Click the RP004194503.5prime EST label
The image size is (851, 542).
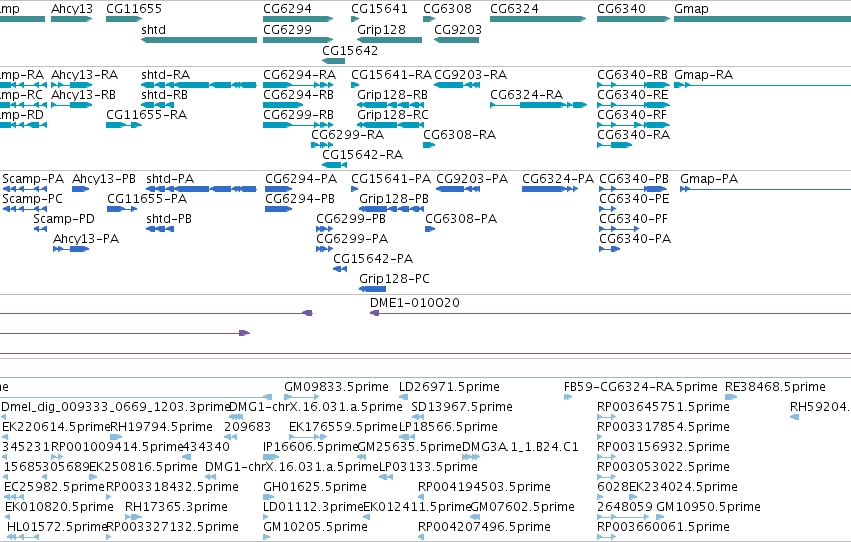484,487
